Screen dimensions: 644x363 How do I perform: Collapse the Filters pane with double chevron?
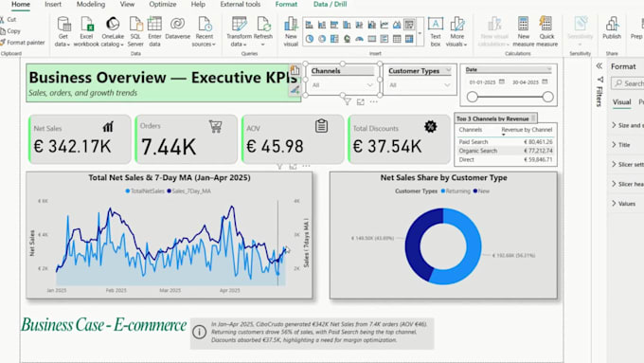click(x=599, y=65)
